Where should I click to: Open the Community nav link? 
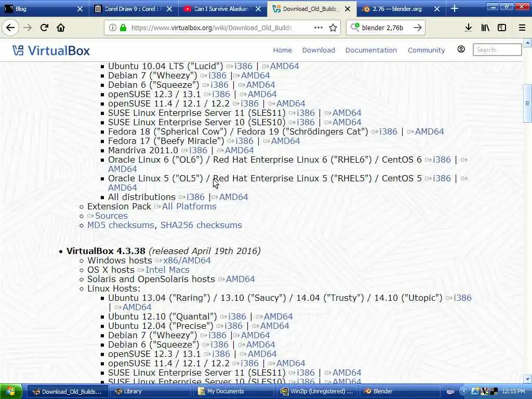[x=426, y=50]
